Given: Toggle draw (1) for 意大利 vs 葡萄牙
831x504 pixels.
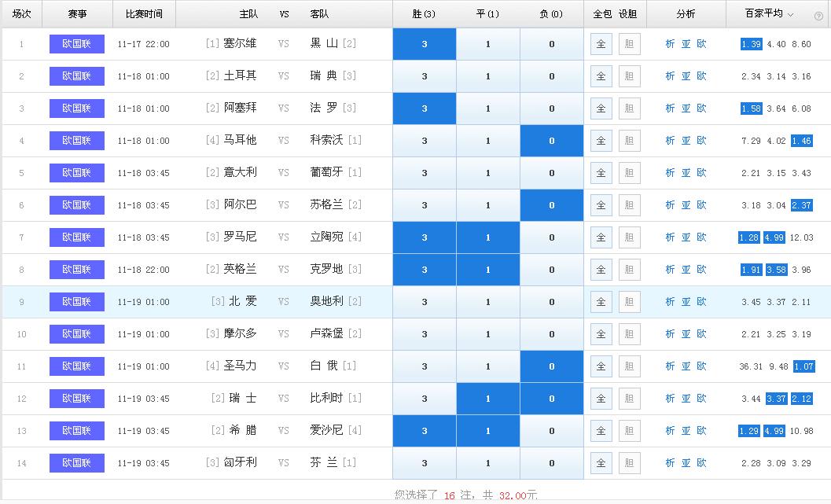Looking at the screenshot, I should coord(488,173).
